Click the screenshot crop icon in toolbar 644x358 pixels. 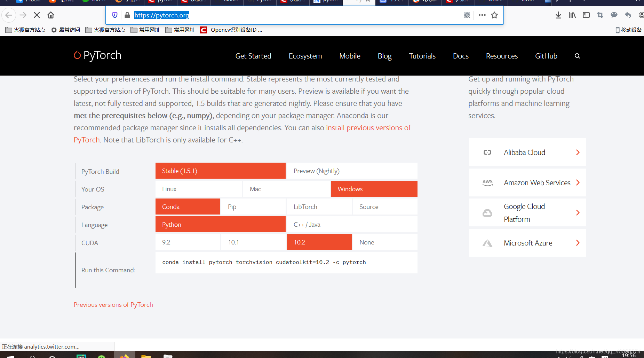[x=600, y=15]
